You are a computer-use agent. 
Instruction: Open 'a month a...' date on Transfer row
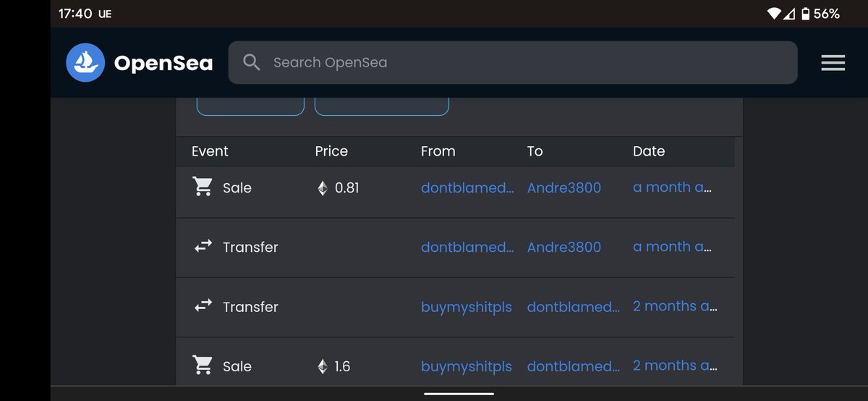[x=672, y=246]
